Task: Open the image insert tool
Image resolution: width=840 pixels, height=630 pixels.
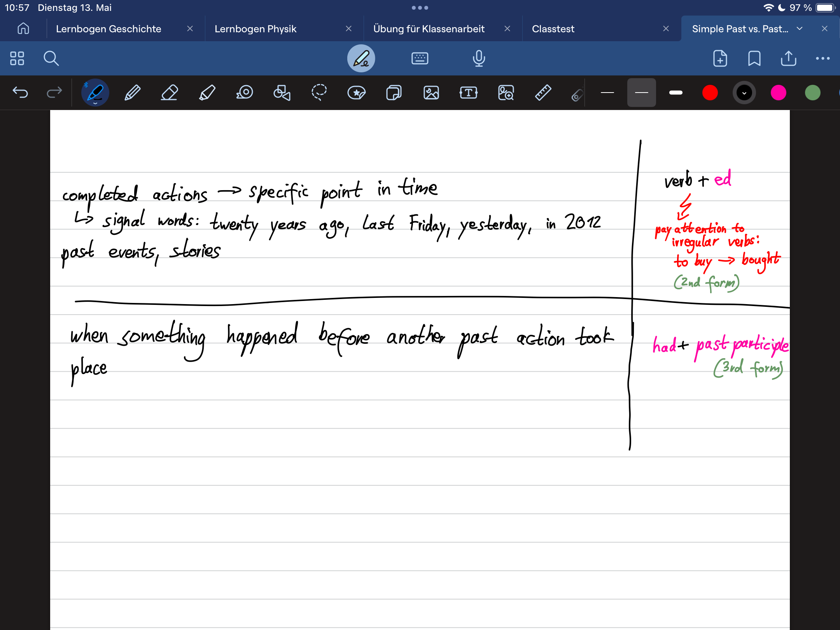Action: (431, 93)
